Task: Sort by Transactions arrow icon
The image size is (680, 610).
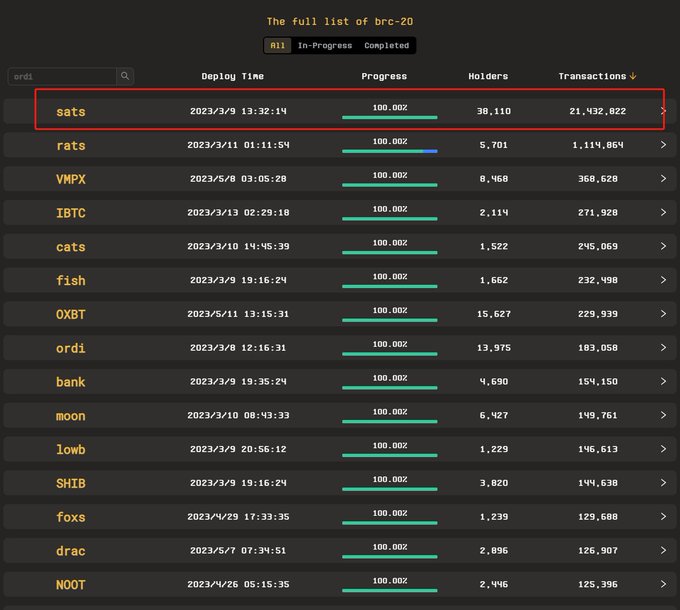Action: click(633, 76)
